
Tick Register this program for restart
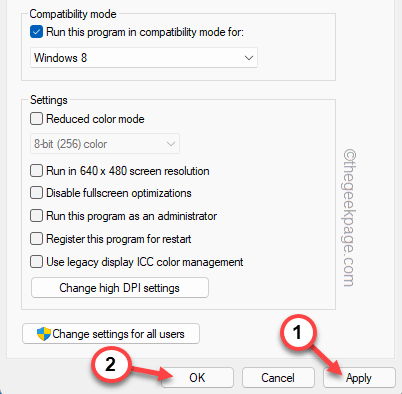click(36, 239)
